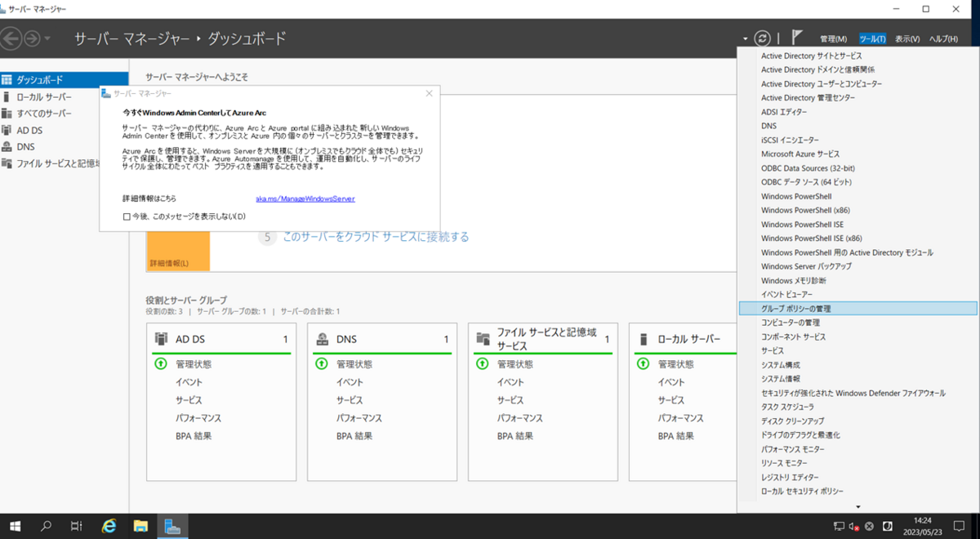
Task: Click このサーバーをクラウド サービスに接続する link
Action: (376, 237)
